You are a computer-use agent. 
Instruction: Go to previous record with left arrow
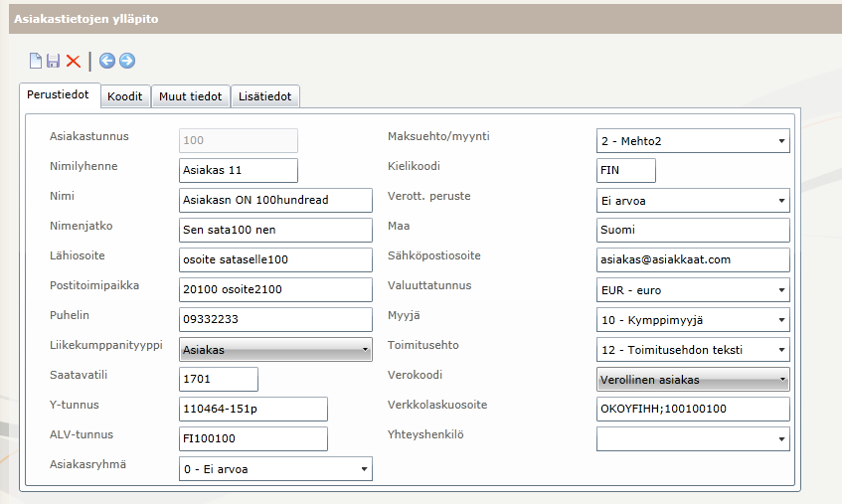(x=107, y=61)
